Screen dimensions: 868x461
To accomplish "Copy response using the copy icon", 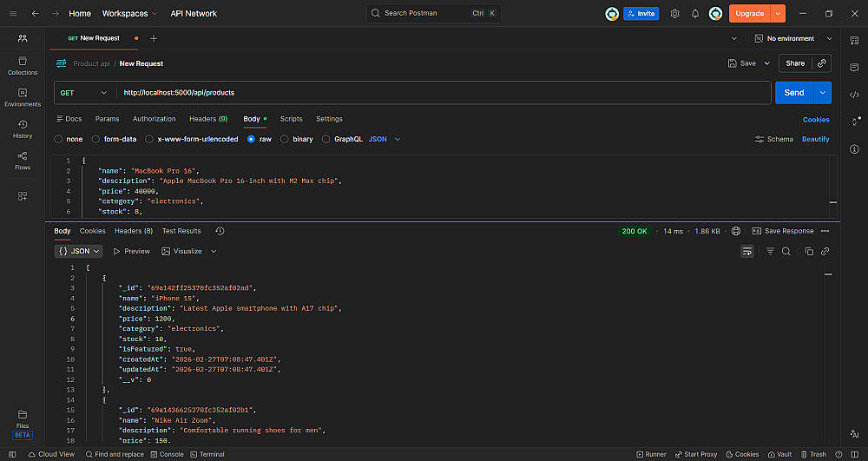I will [x=809, y=251].
